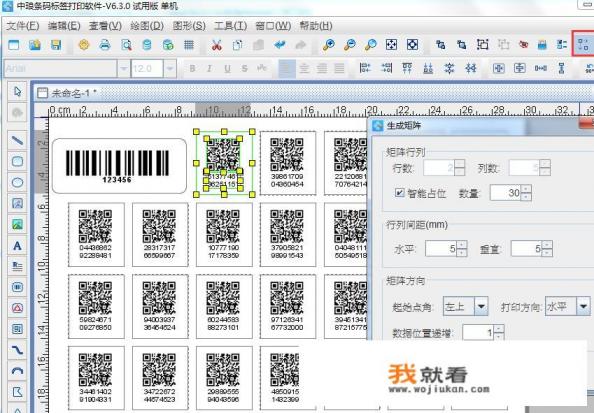The width and height of the screenshot is (594, 413).
Task: Toggle italic I formatting button
Action: 209,69
